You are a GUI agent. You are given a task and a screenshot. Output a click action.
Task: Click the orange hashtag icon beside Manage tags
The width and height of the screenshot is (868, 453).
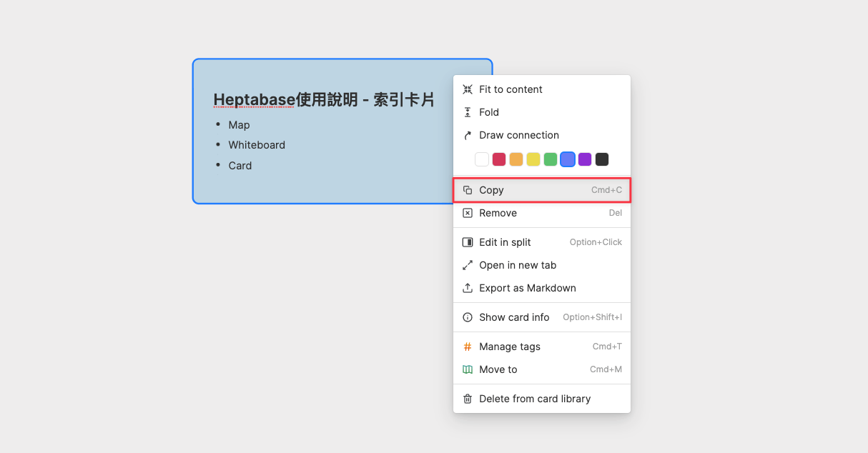tap(468, 347)
